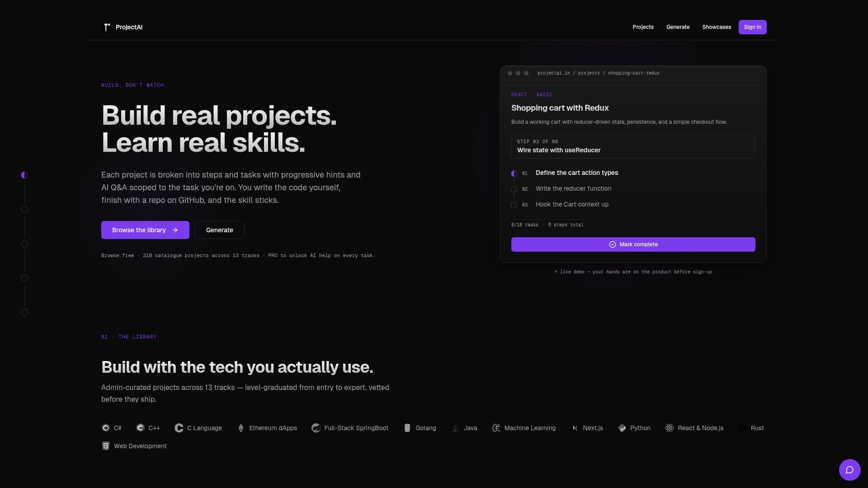The width and height of the screenshot is (868, 488).
Task: Select the Web Development HTML5 icon
Action: pos(106,446)
